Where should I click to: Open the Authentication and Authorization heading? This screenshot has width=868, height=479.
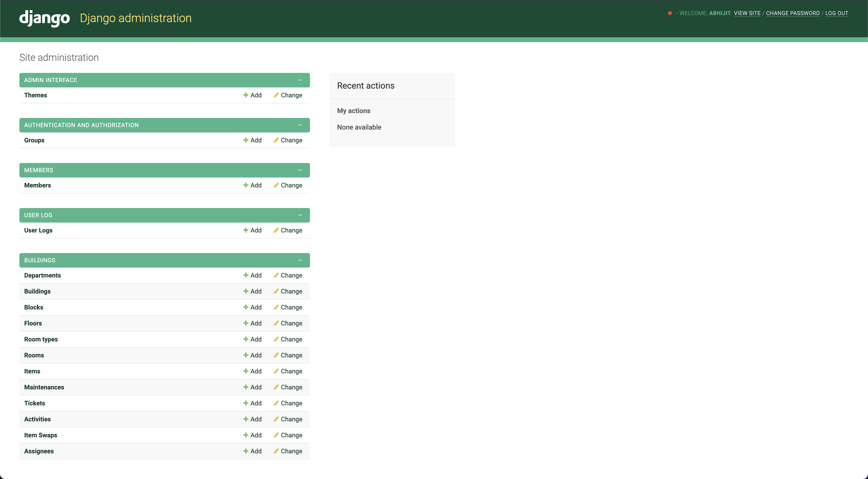81,125
